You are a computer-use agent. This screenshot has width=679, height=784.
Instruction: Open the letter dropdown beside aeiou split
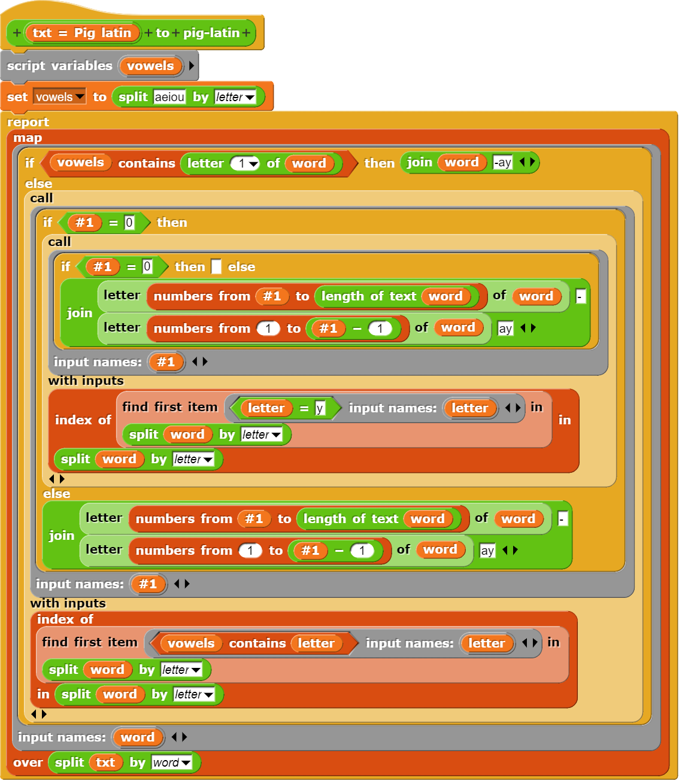(250, 98)
